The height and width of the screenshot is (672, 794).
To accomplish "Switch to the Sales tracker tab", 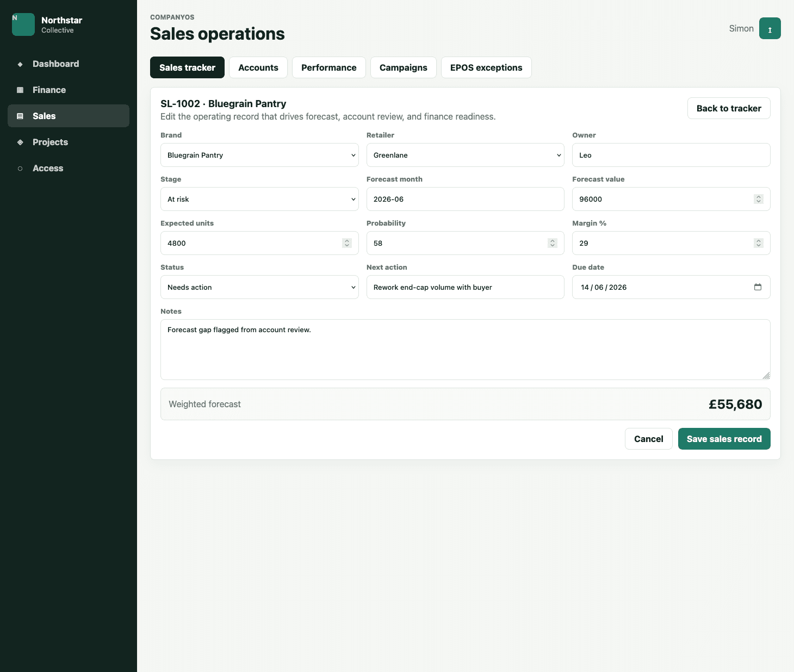I will pos(187,67).
